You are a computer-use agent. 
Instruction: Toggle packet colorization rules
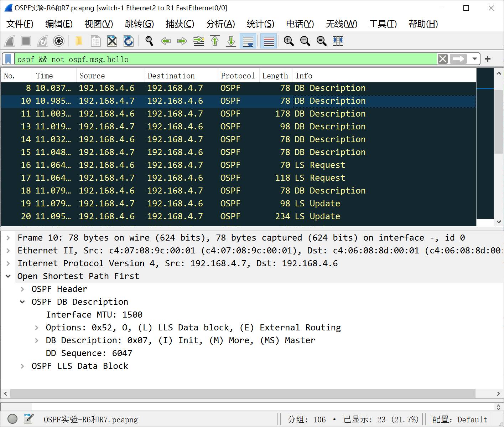tap(269, 41)
